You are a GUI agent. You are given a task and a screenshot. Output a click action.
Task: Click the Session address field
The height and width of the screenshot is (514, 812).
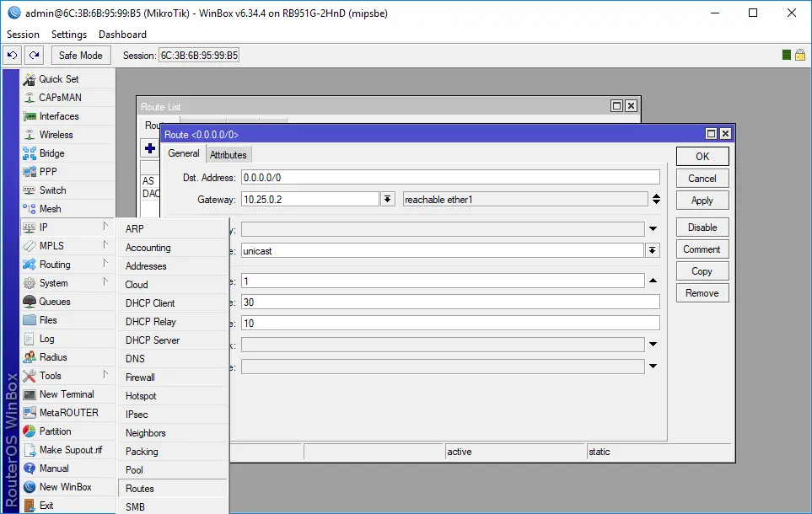pos(199,56)
